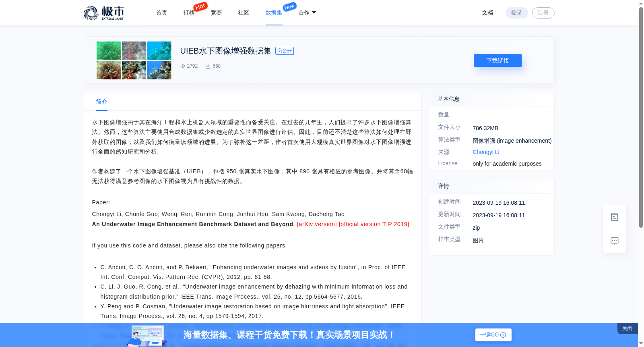This screenshot has height=347, width=644.
Task: Click the paper title An Underwater Image Enhancement Benchmark
Action: [192, 224]
